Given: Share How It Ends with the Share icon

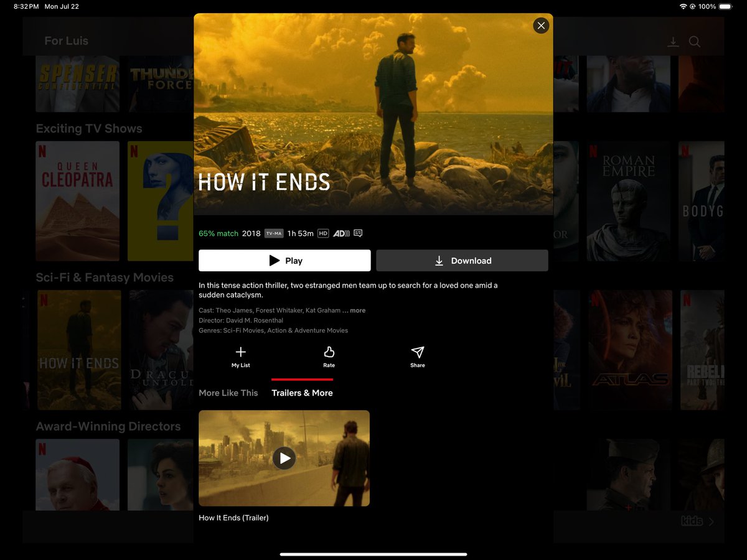Looking at the screenshot, I should coord(417,355).
